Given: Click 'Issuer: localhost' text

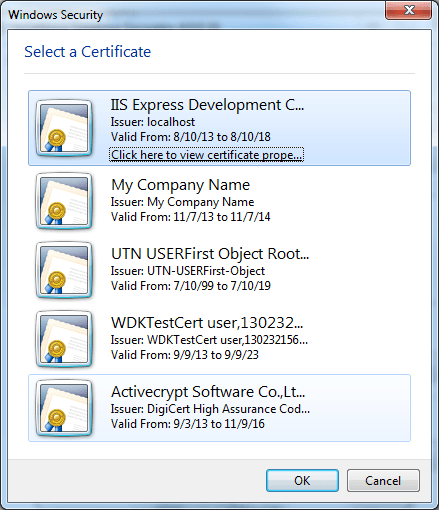Looking at the screenshot, I should tap(153, 122).
